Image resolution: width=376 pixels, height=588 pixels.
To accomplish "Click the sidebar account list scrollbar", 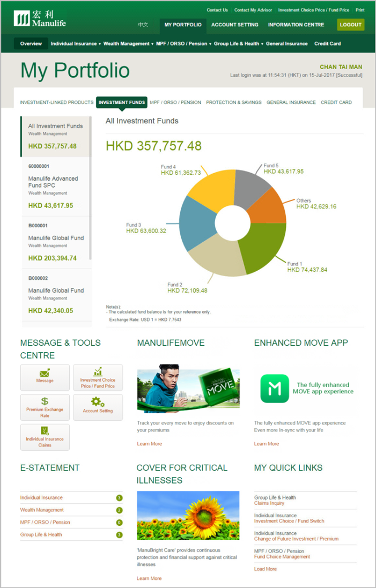I will (90, 188).
